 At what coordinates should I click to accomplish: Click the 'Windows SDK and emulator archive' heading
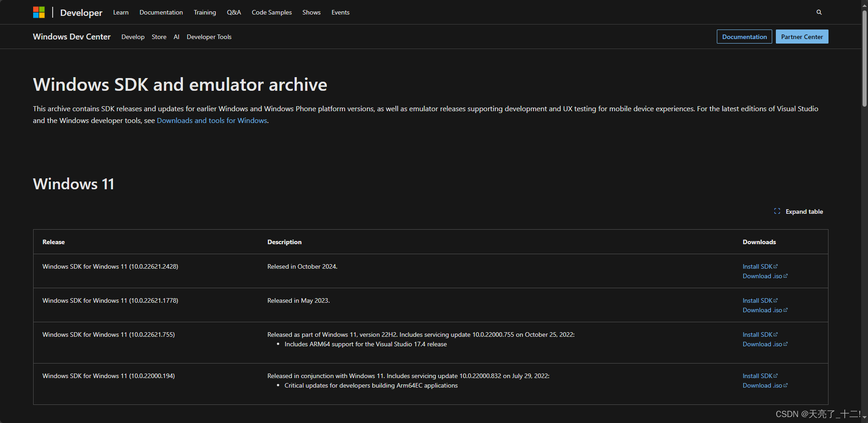pos(180,84)
